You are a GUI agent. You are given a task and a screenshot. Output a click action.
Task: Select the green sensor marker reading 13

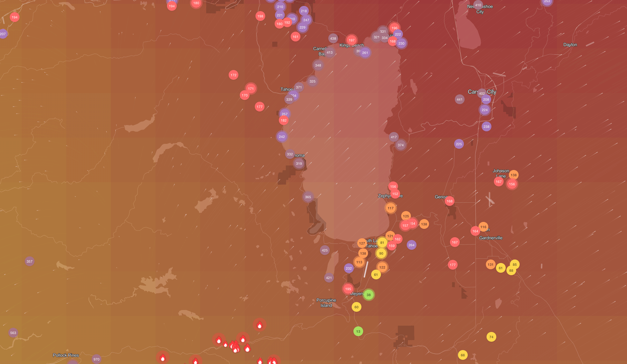tap(358, 331)
